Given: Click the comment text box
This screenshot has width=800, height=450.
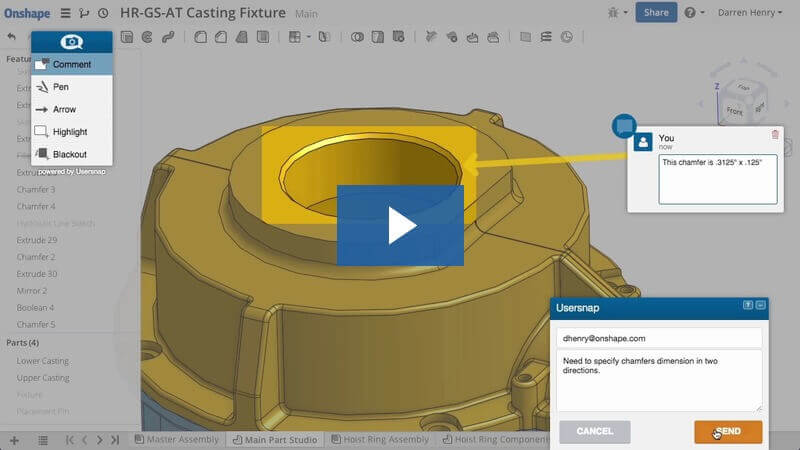Looking at the screenshot, I should click(x=718, y=179).
